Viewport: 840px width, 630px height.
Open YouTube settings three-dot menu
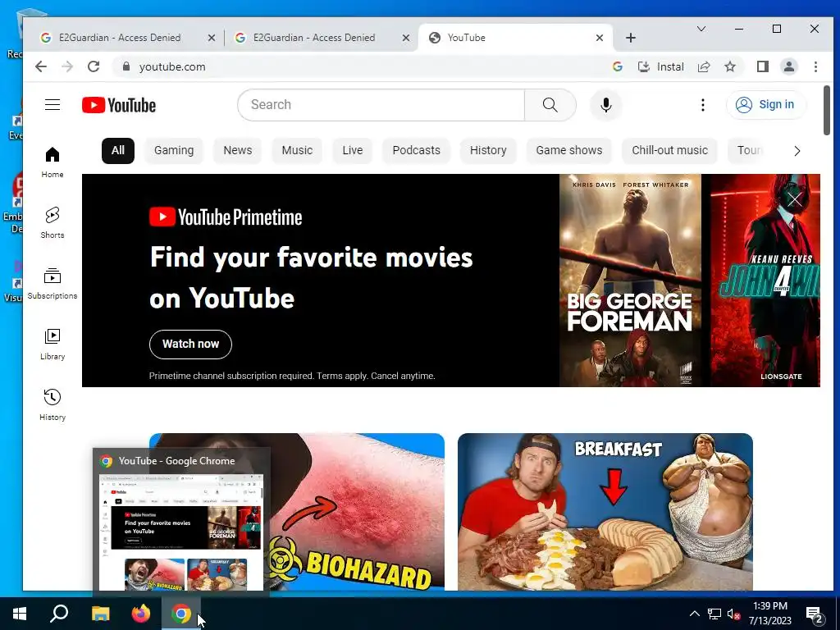pos(703,105)
